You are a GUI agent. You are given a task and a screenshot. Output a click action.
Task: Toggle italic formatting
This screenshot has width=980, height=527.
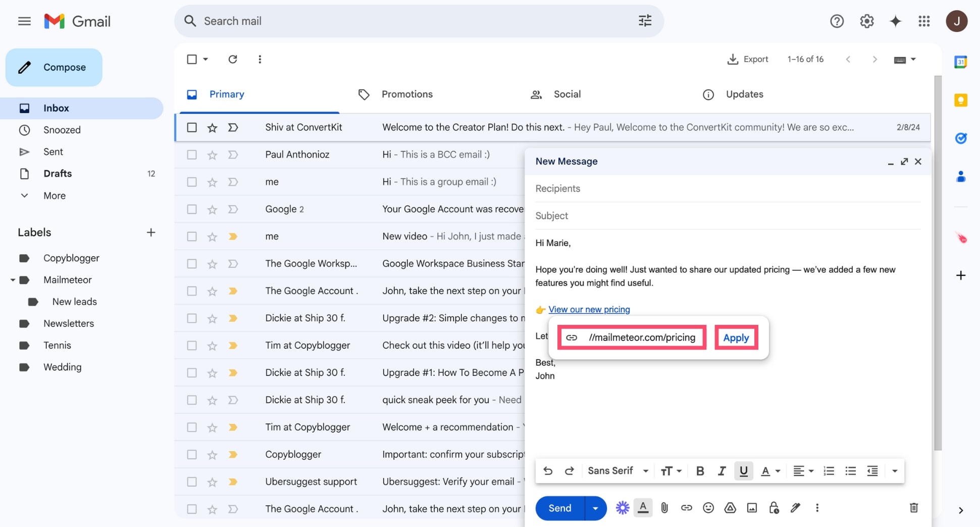[x=721, y=471]
